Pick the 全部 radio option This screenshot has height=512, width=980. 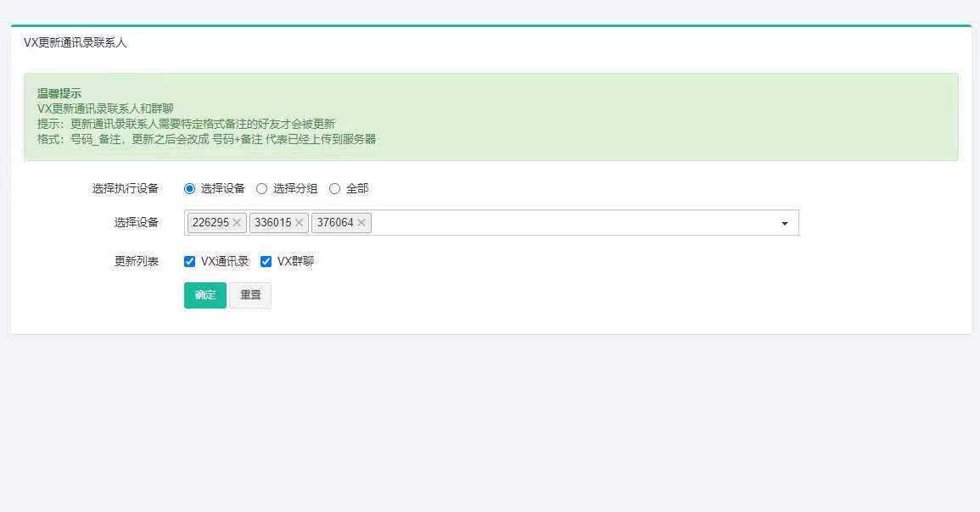pos(335,188)
